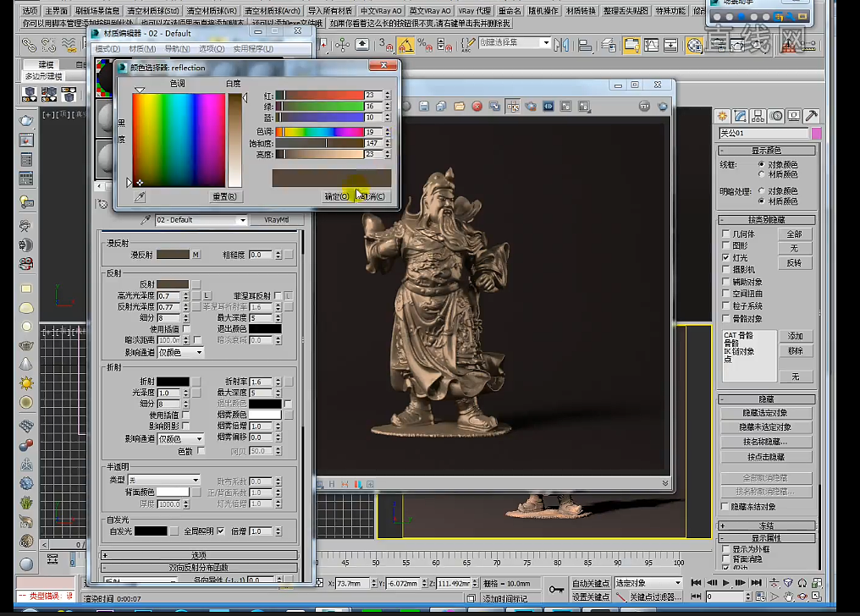Expand the 选定对象 key filter dropdown
The height and width of the screenshot is (616, 860).
(x=676, y=583)
